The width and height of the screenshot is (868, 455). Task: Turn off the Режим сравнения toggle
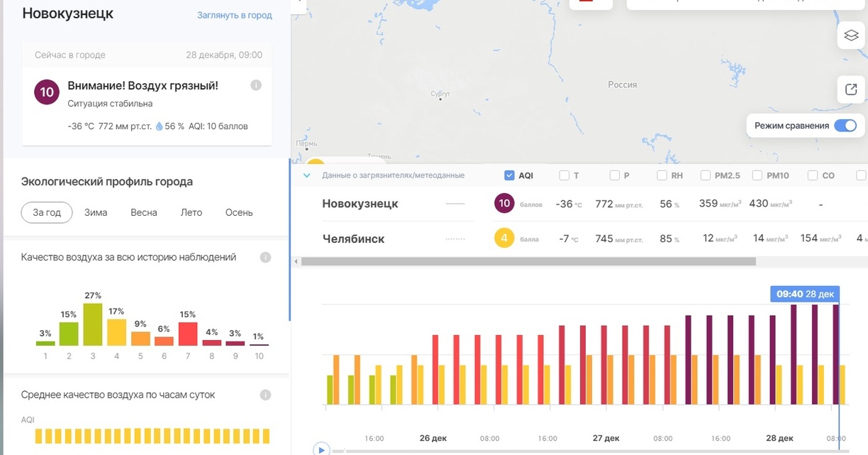pyautogui.click(x=845, y=125)
